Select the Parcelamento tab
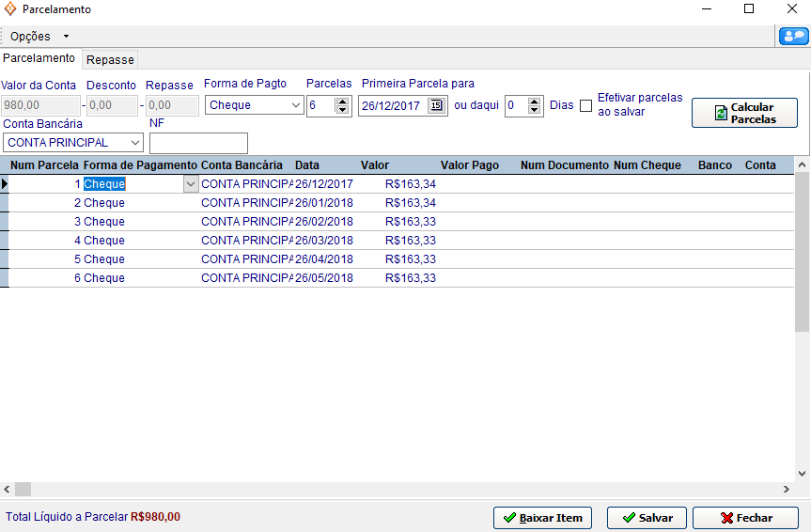This screenshot has height=532, width=811. [39, 58]
